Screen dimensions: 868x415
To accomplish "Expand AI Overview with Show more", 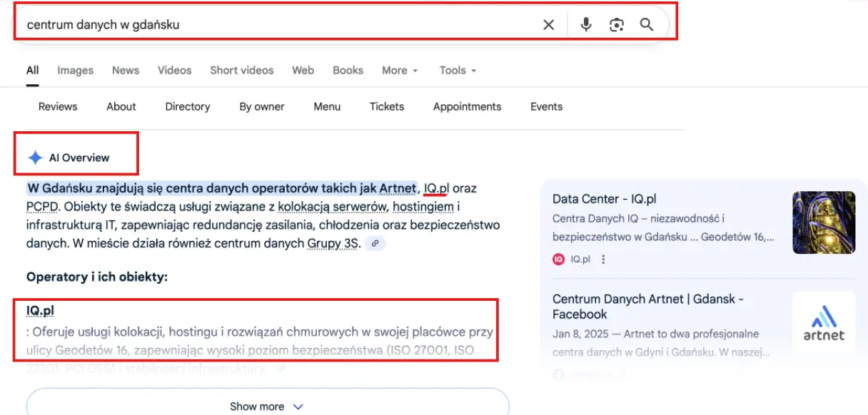I will point(267,406).
